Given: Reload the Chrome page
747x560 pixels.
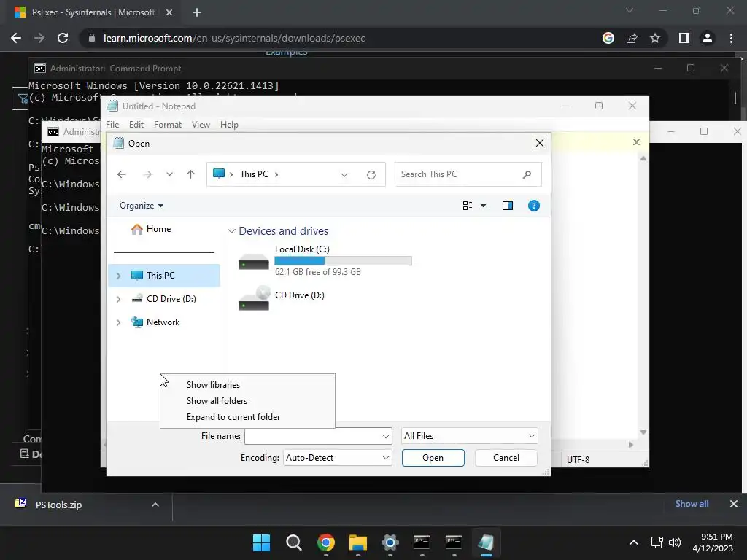Looking at the screenshot, I should 63,38.
